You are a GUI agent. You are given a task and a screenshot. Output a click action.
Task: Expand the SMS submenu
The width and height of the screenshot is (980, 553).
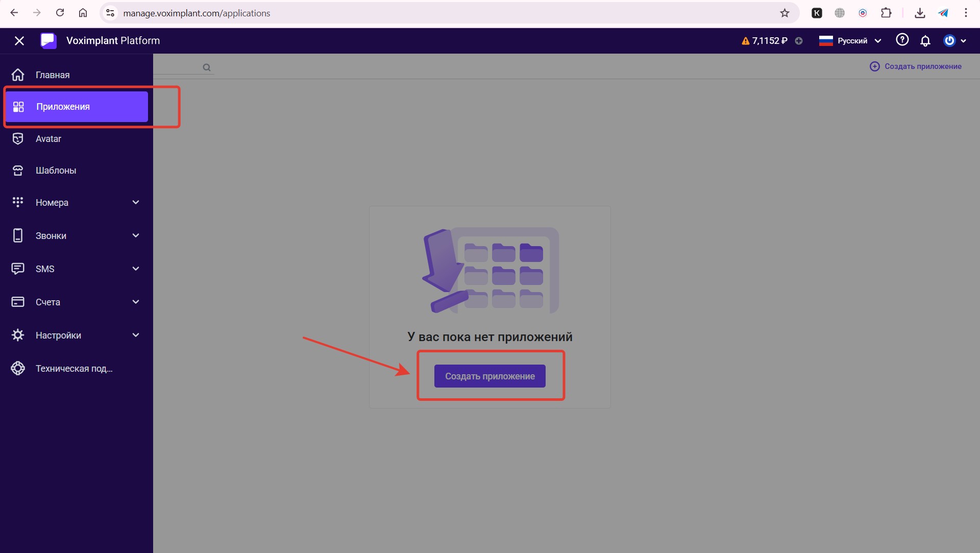click(136, 269)
